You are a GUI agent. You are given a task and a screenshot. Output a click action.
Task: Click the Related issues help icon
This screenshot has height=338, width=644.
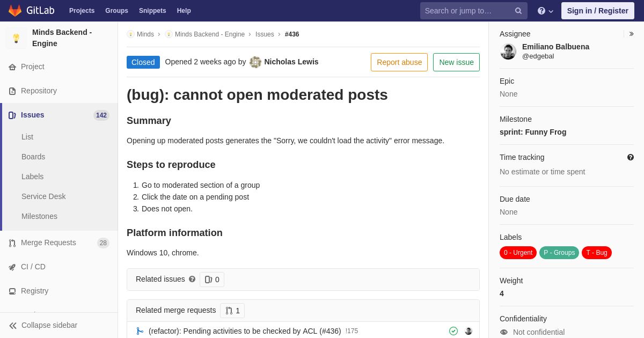pyautogui.click(x=192, y=280)
